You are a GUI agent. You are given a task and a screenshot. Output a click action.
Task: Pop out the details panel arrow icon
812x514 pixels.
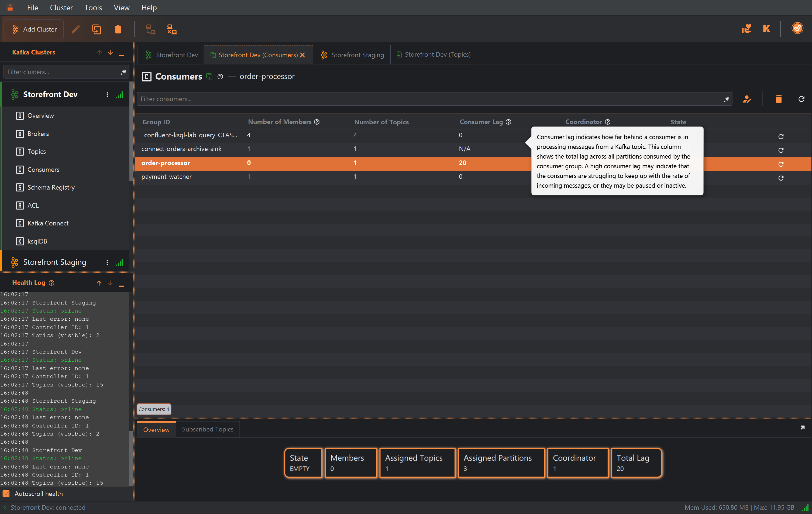click(x=803, y=427)
